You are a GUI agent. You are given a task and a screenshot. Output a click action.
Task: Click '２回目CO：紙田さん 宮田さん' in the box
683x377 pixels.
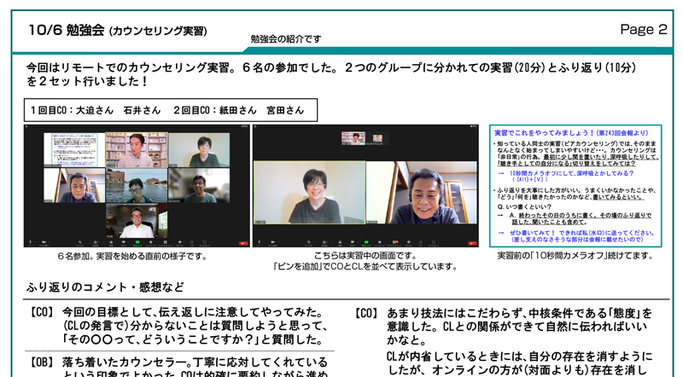pyautogui.click(x=238, y=110)
